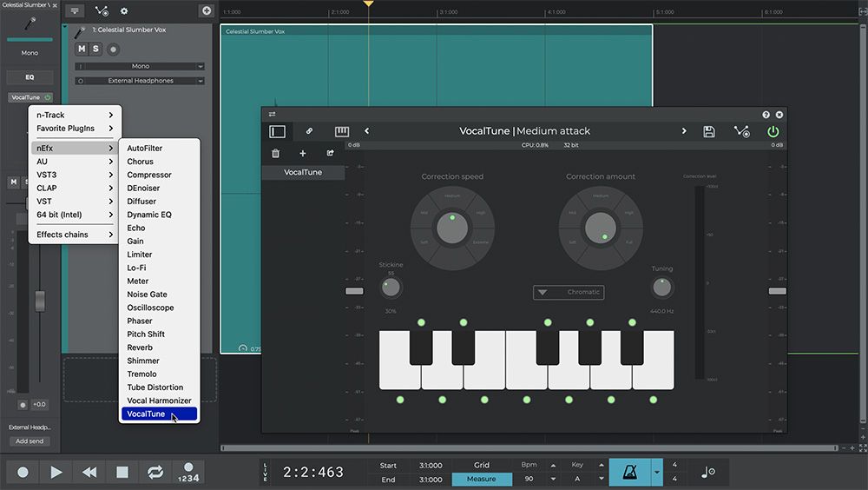The width and height of the screenshot is (868, 490).
Task: Decrease the Bpm value with down arrow
Action: (552, 479)
